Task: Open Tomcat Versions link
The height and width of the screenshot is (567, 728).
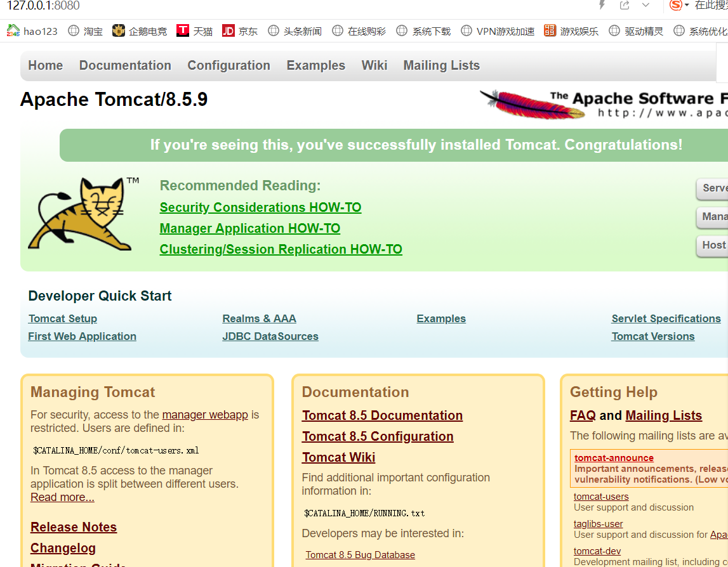Action: (653, 336)
